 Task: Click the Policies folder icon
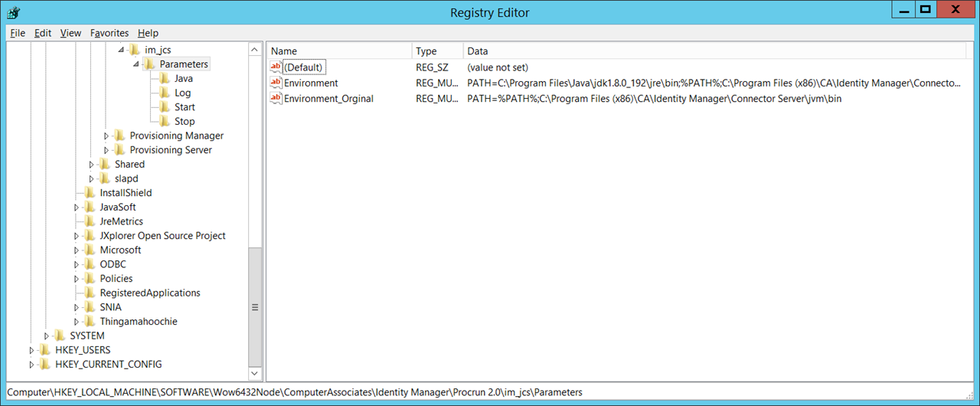point(90,279)
